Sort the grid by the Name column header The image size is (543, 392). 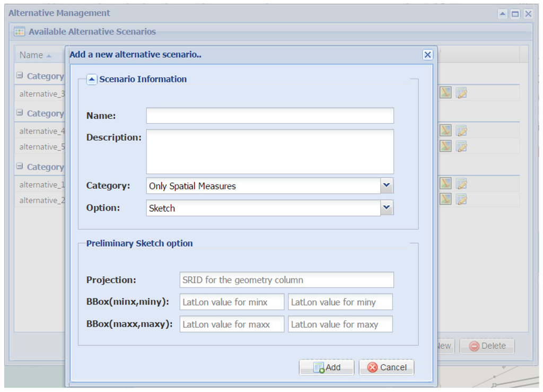coord(32,55)
